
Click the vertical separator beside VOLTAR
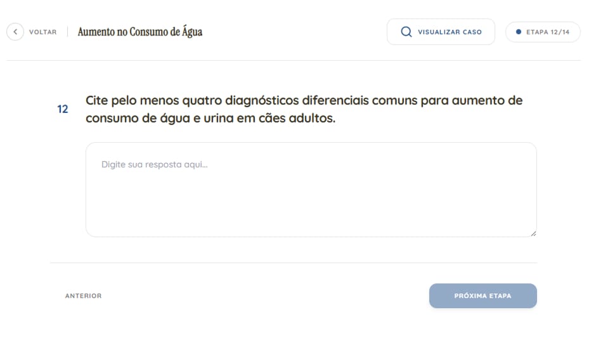tap(67, 32)
